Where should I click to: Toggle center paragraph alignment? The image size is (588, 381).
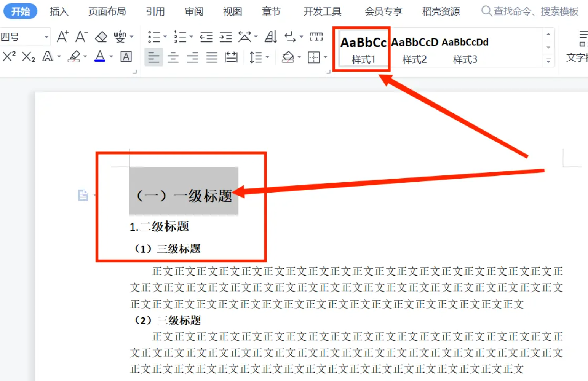[173, 57]
